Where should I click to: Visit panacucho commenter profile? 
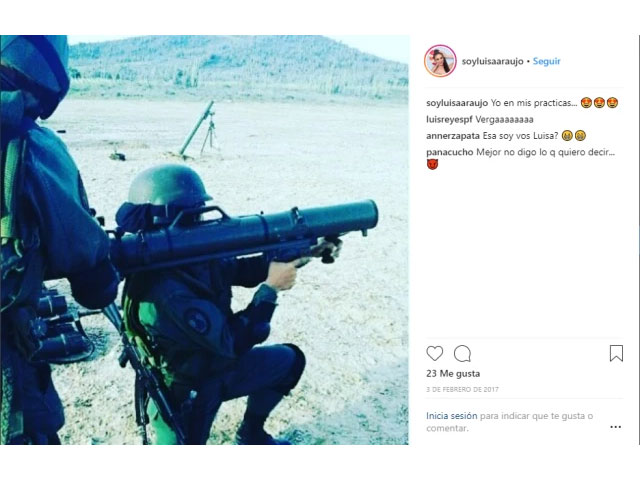coord(450,152)
